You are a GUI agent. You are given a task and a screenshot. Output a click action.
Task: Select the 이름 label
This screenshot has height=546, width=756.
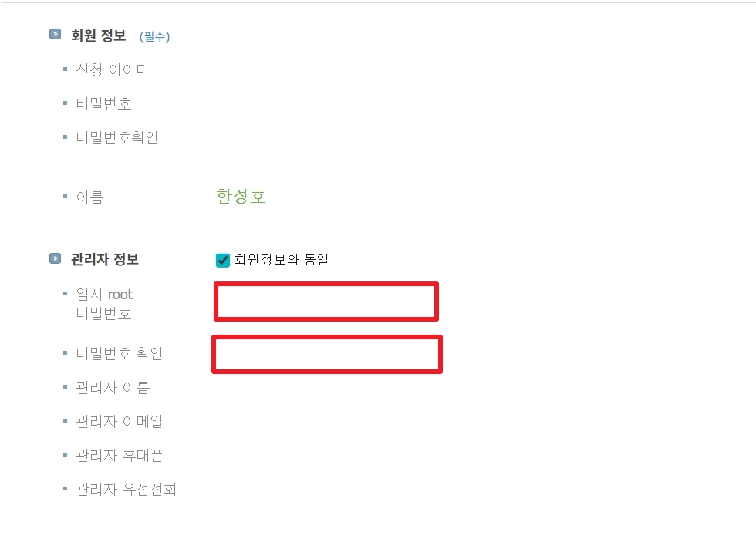click(89, 197)
